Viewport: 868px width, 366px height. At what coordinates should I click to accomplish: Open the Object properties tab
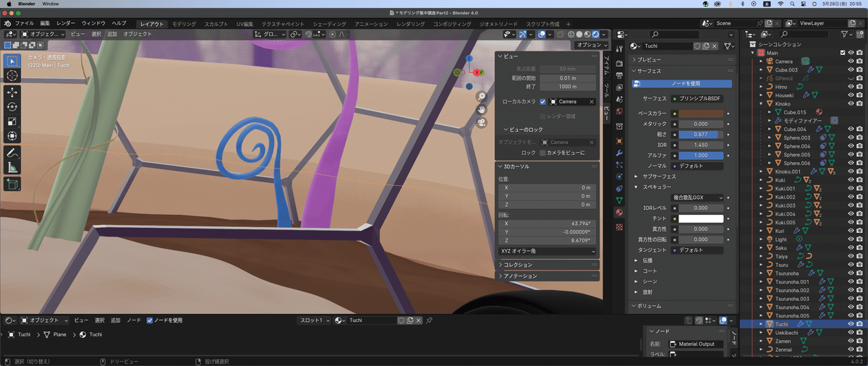coord(620,140)
